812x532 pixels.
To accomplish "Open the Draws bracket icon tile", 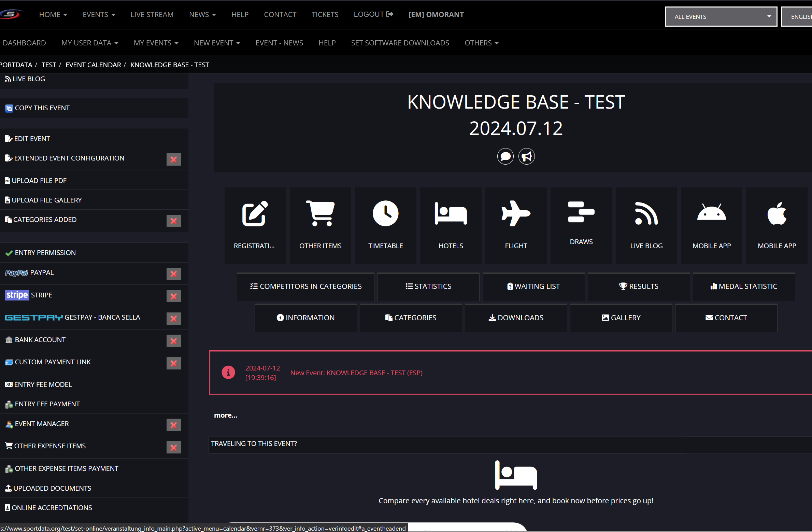I will [581, 212].
